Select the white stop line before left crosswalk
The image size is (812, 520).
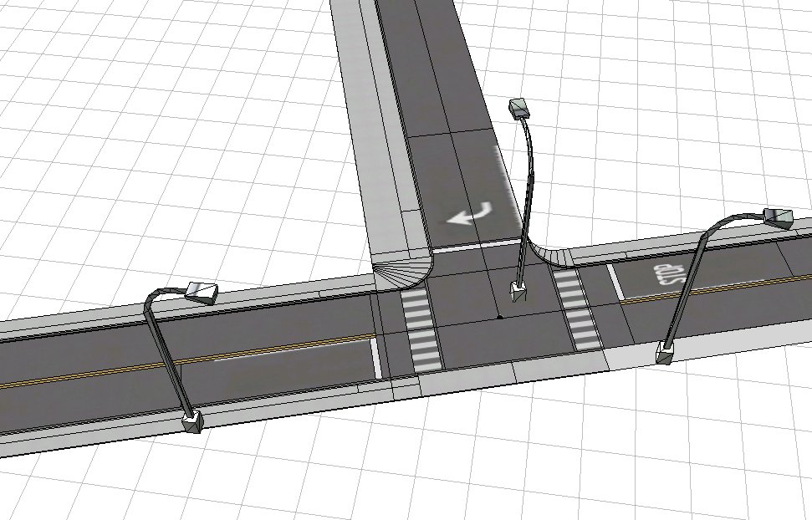(x=376, y=357)
